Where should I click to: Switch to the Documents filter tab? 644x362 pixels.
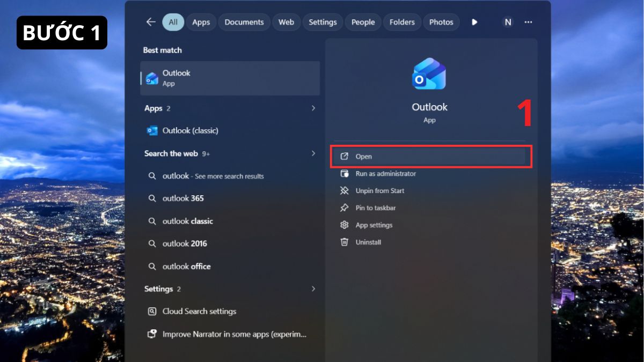pos(244,22)
